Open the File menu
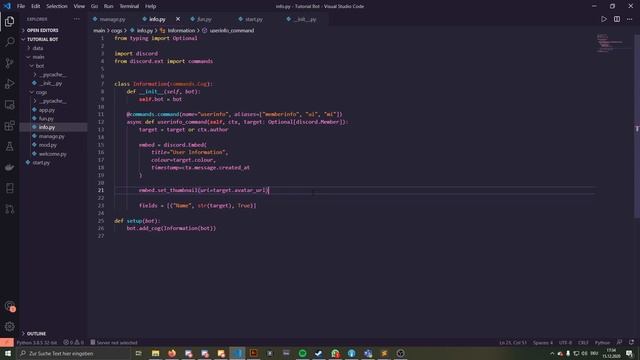Image resolution: width=640 pixels, height=360 pixels. [21, 6]
